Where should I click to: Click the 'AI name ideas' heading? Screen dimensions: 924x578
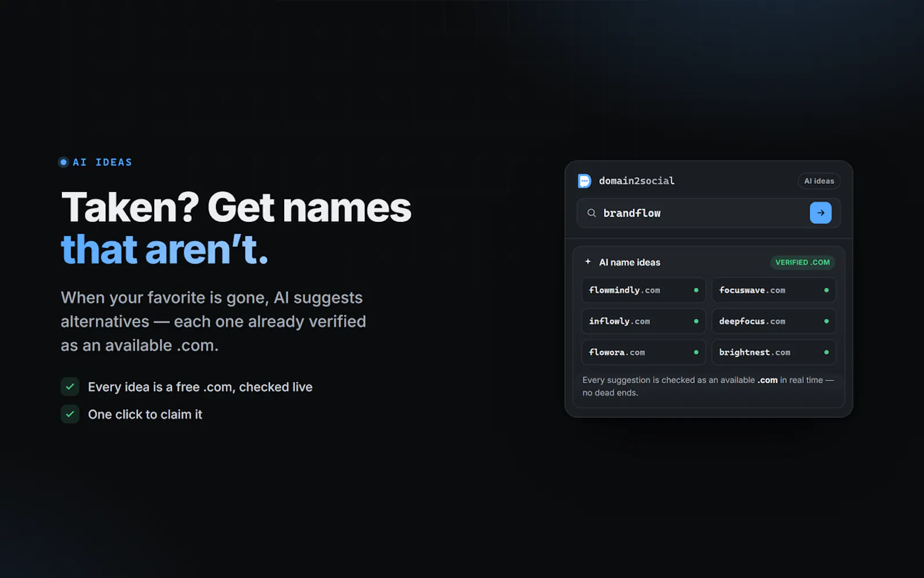pos(629,262)
